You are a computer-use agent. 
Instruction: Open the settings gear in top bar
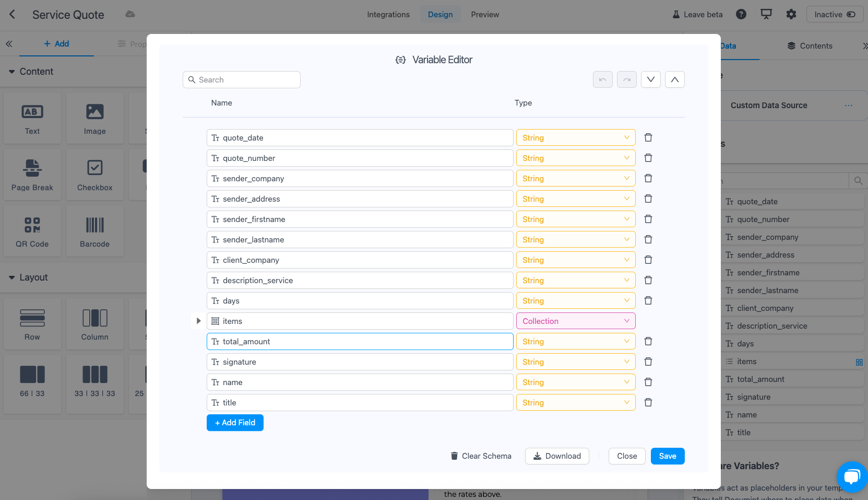[x=791, y=15]
